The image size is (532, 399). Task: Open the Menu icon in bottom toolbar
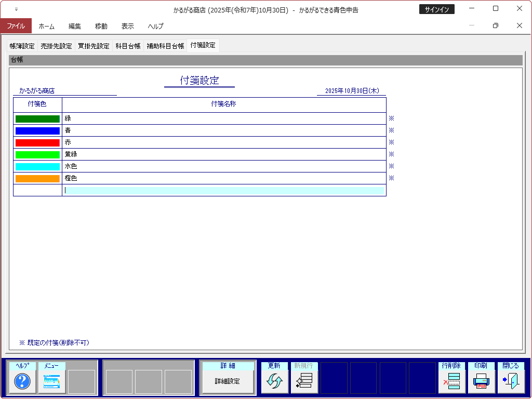point(52,382)
